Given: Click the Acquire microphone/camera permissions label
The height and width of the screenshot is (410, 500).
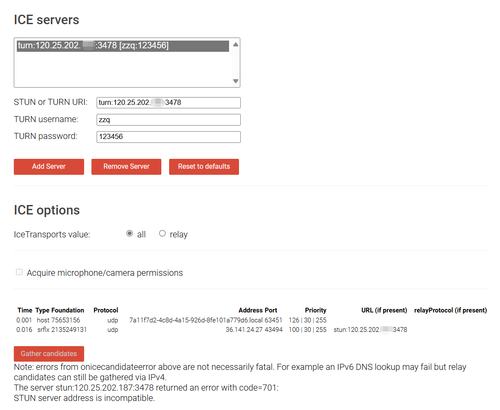Looking at the screenshot, I should (x=105, y=273).
